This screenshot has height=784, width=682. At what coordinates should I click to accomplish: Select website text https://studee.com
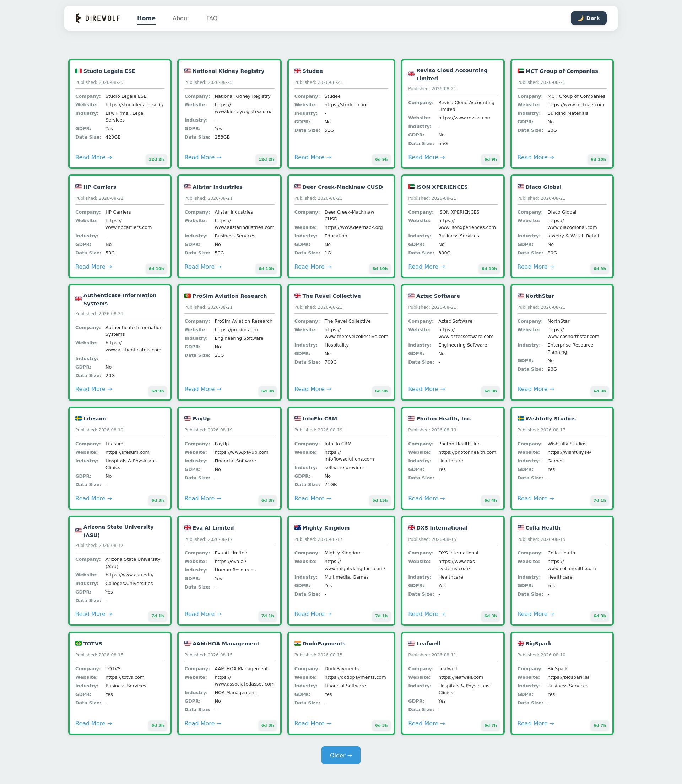coord(346,105)
